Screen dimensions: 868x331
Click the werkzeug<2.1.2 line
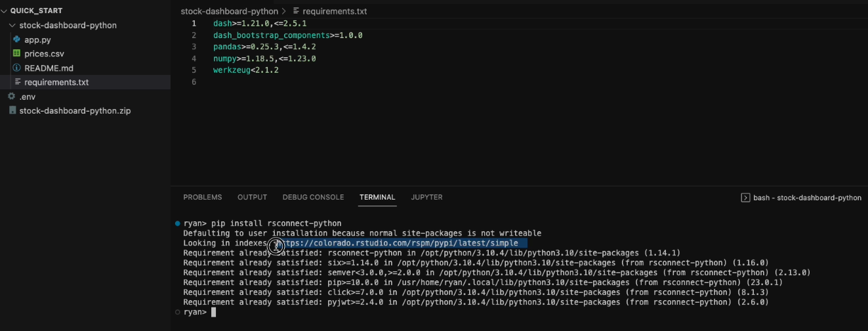(x=246, y=70)
